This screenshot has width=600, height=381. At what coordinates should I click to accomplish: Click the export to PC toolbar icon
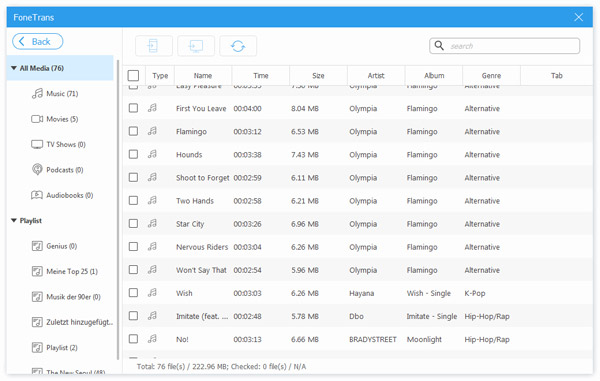pos(196,46)
